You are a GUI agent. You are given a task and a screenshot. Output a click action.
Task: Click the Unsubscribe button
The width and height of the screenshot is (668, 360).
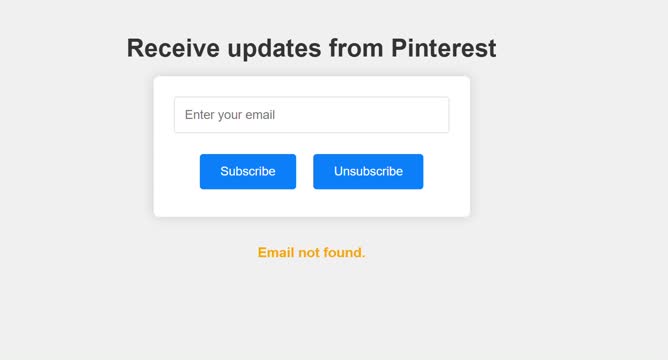368,171
